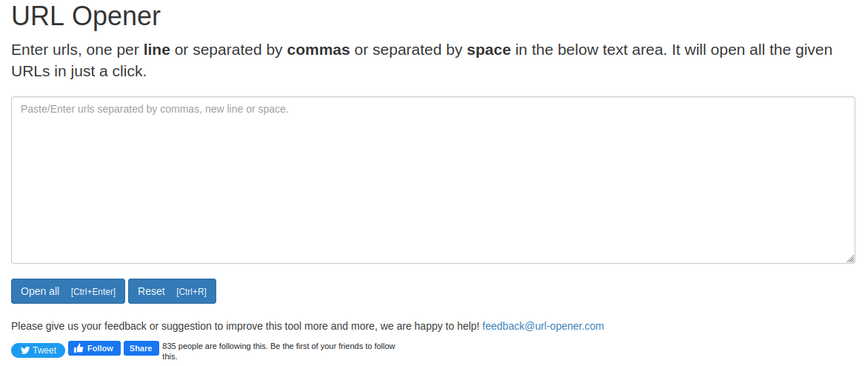
Task: Share the tool on Facebook
Action: (x=141, y=348)
